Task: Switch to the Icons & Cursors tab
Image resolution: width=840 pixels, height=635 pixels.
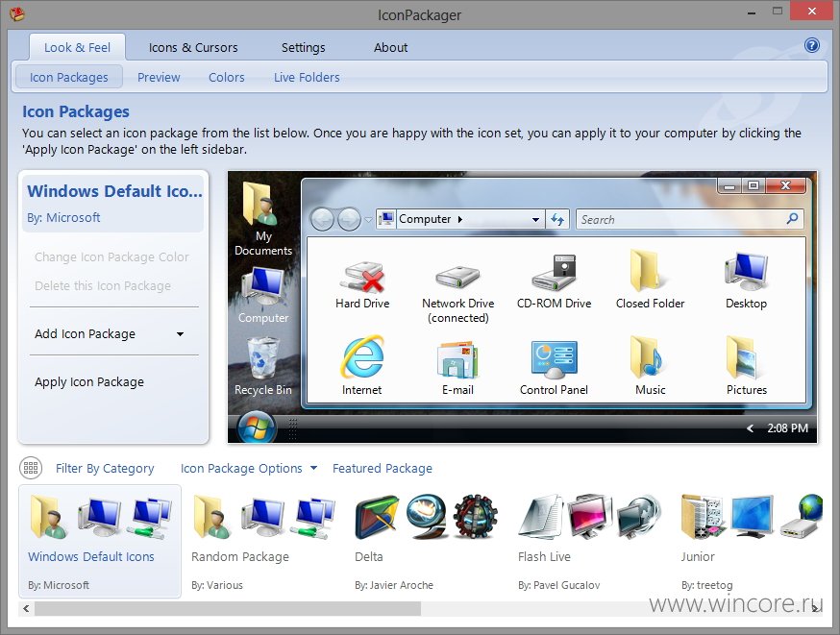Action: tap(193, 47)
